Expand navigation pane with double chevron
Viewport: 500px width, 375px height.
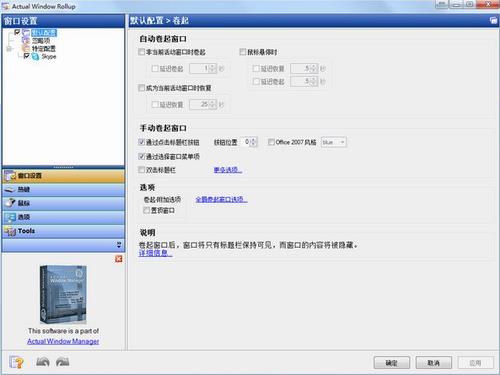pos(119,245)
